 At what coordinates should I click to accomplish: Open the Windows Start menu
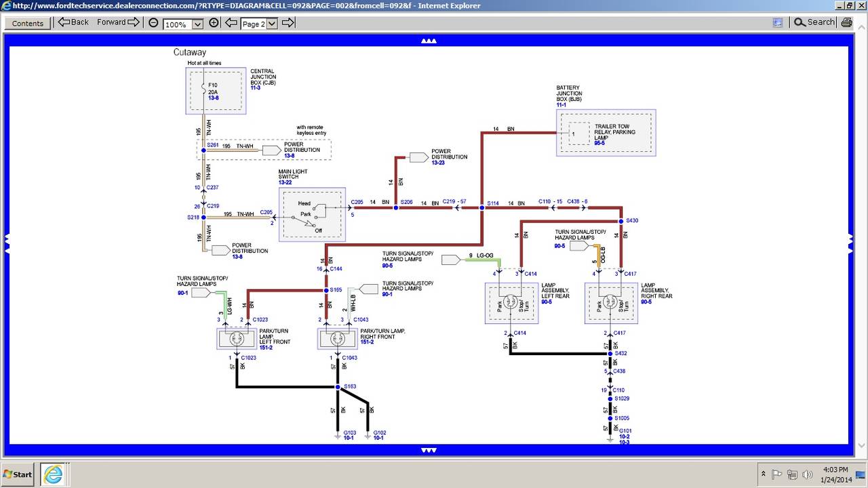coord(18,474)
